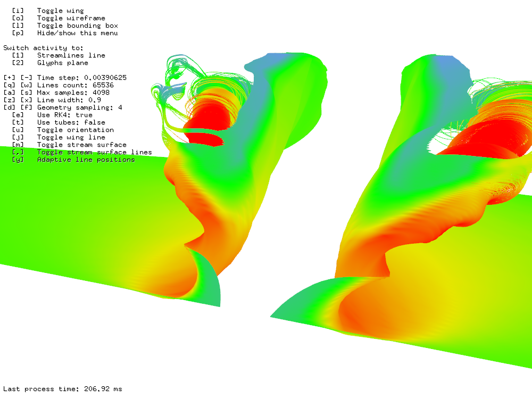Click the Last process time readout
This screenshot has height=399, width=532.
tap(63, 389)
